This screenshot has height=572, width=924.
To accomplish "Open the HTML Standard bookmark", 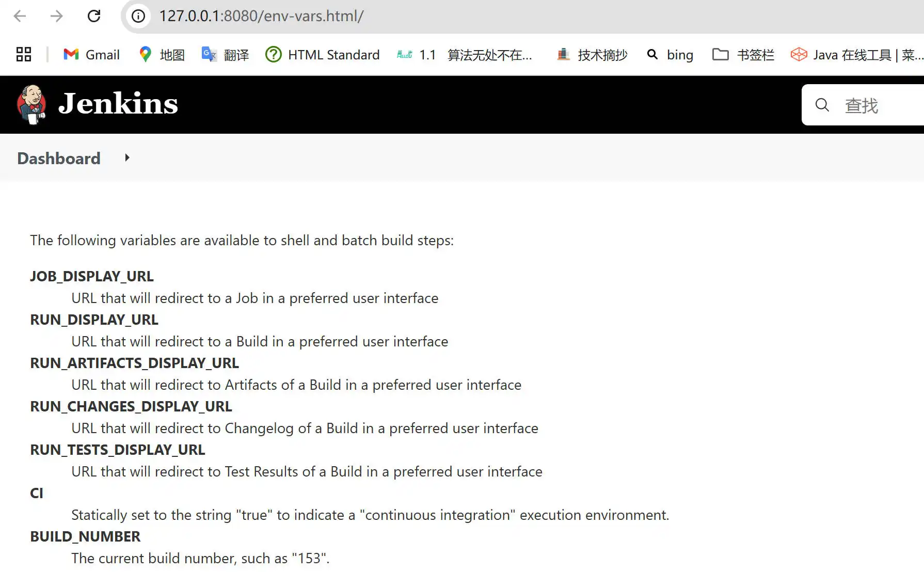I will (323, 55).
